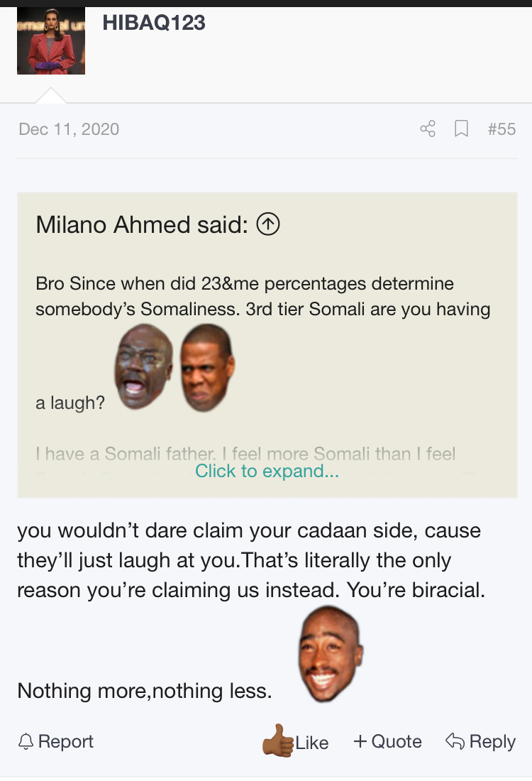Viewport: 532px width, 781px height.
Task: Click the thumbs-up Like icon
Action: tap(277, 741)
